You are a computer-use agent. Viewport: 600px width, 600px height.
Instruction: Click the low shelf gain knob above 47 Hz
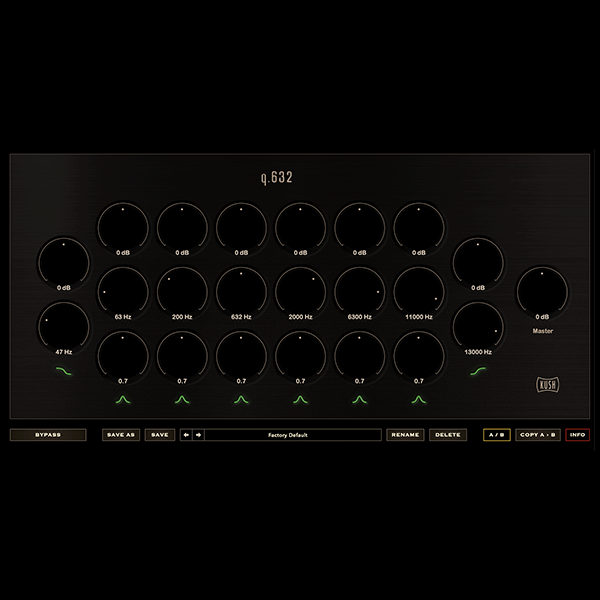pos(64,263)
